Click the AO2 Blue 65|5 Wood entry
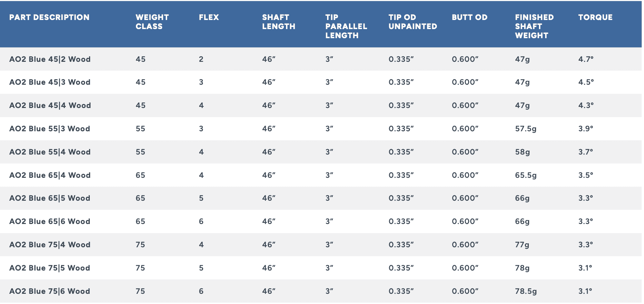This screenshot has height=304, width=644. click(49, 198)
